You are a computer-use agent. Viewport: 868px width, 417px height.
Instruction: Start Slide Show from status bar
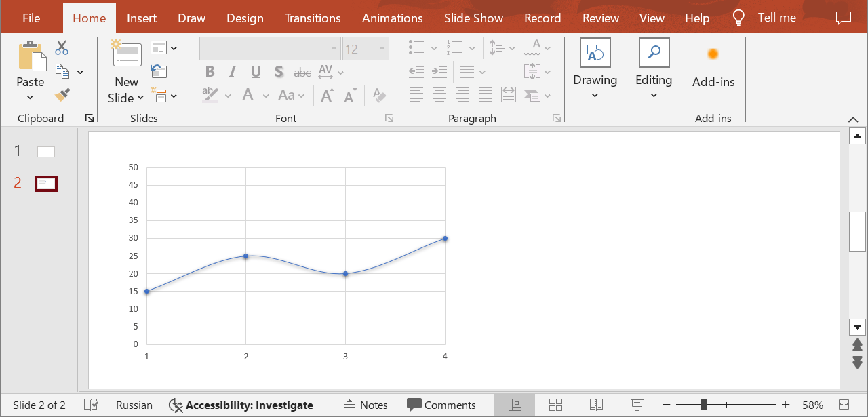point(637,405)
